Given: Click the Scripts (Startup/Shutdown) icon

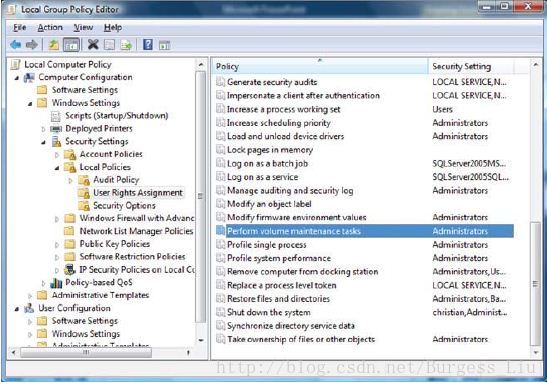Looking at the screenshot, I should (x=55, y=116).
